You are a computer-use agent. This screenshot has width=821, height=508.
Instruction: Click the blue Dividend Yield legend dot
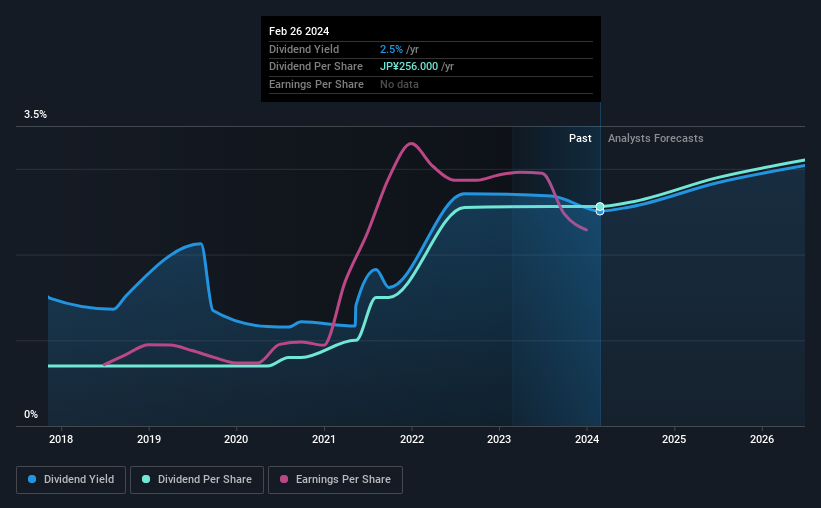coord(32,479)
